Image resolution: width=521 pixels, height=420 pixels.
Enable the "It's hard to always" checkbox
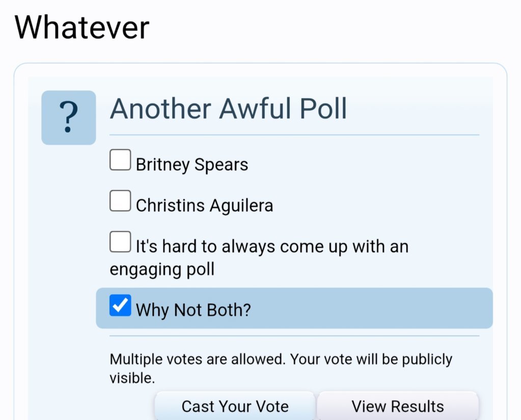click(120, 242)
